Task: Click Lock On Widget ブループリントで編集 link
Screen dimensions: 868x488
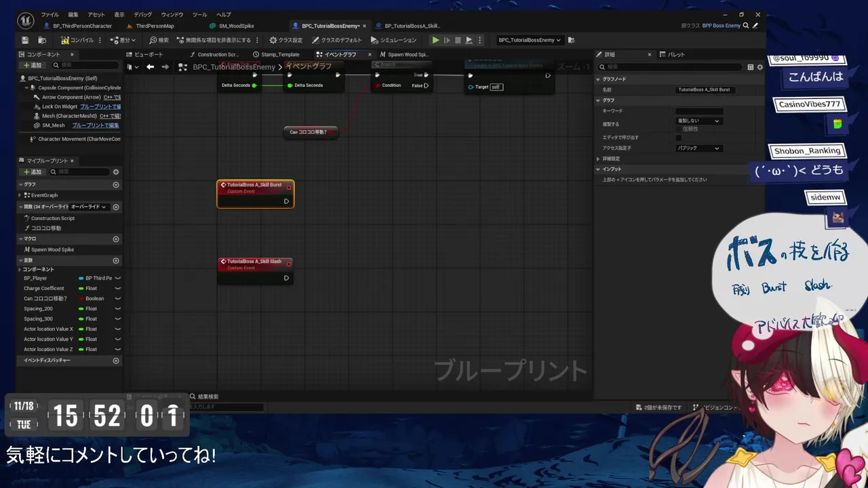Action: [100, 106]
